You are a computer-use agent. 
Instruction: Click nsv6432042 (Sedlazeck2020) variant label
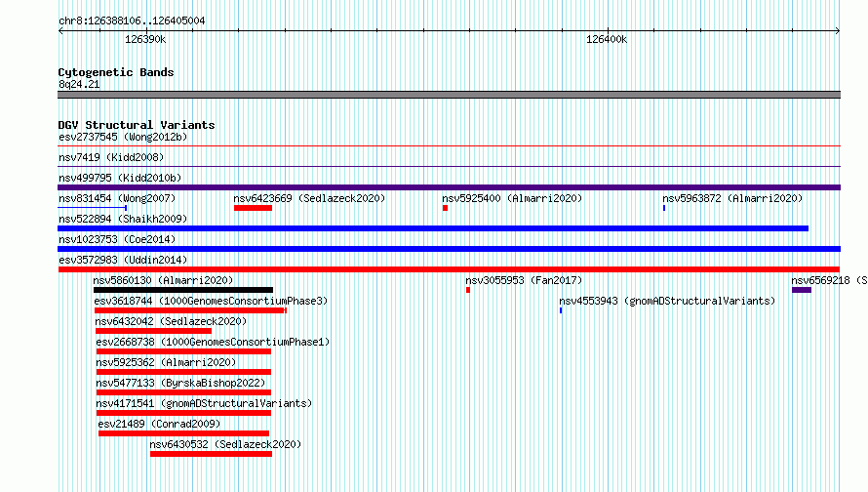click(171, 321)
